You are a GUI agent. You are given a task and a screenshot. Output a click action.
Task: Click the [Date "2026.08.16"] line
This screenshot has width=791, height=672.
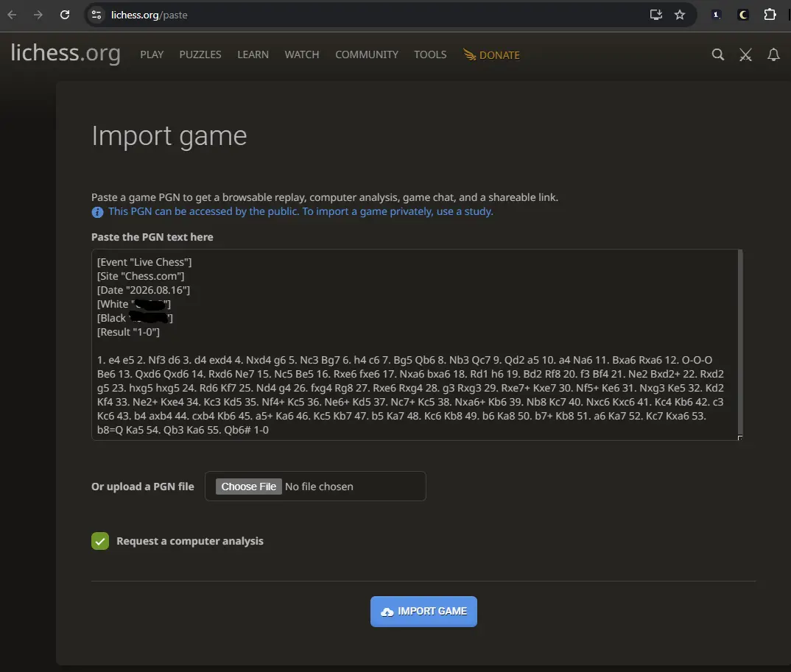[144, 291]
